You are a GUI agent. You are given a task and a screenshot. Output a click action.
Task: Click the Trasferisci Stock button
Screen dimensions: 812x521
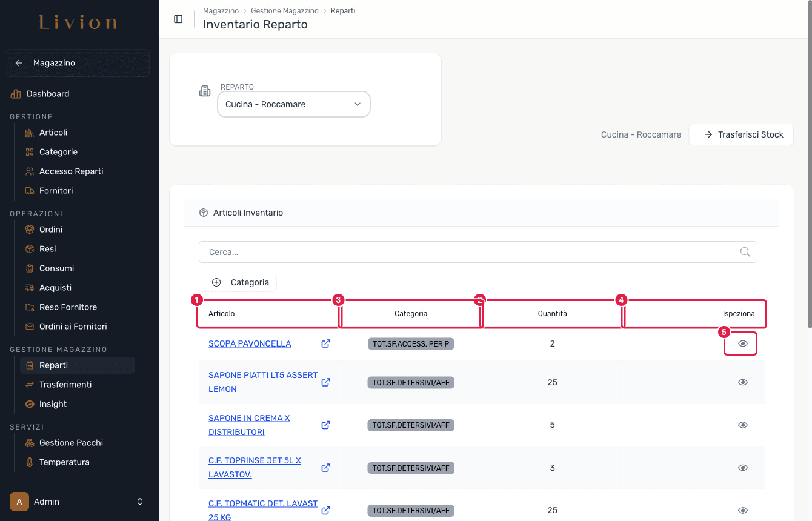click(x=741, y=134)
